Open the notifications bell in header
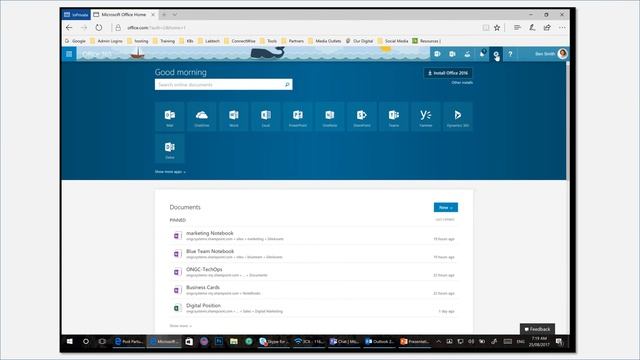640x360 pixels. (482, 54)
